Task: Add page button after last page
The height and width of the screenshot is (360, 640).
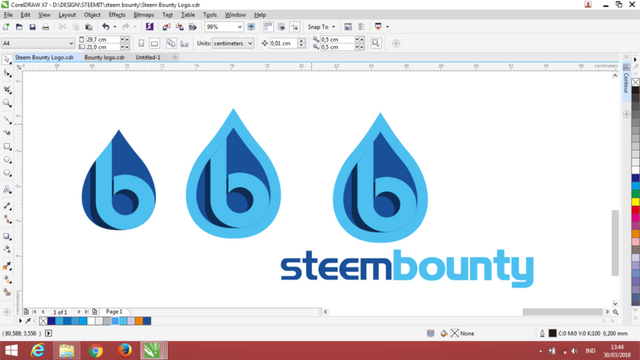Action: 95,312
